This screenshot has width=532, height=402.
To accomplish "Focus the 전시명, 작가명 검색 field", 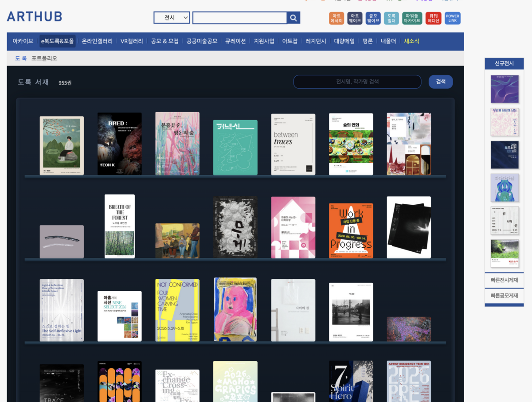I will coord(357,82).
